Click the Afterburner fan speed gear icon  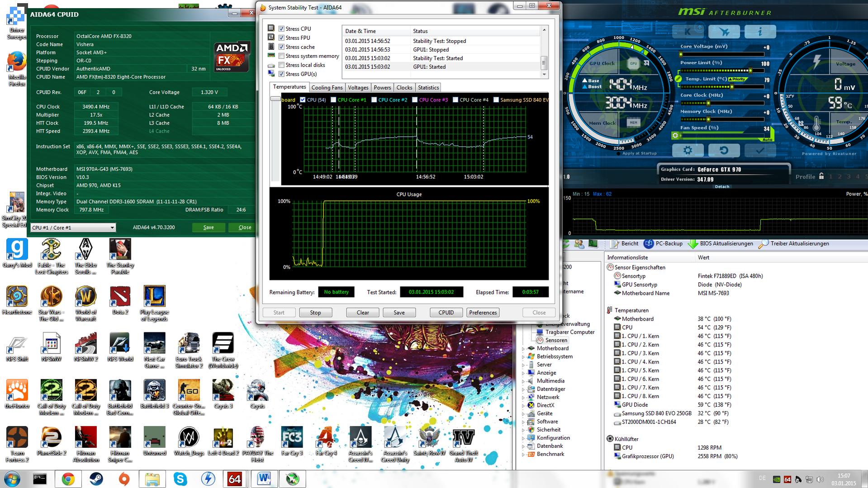[x=675, y=135]
